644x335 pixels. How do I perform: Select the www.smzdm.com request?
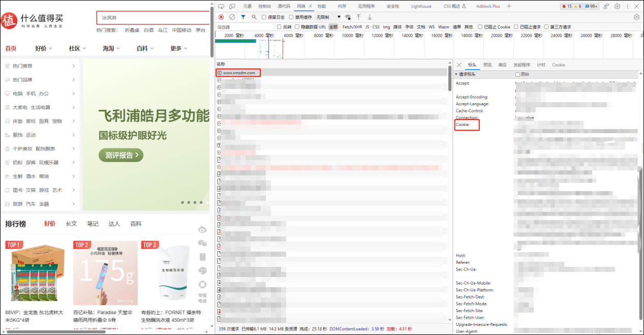(x=238, y=73)
